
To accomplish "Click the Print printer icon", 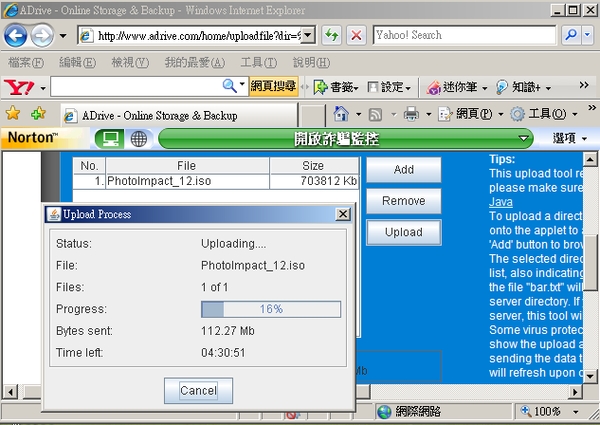I will click(x=411, y=114).
